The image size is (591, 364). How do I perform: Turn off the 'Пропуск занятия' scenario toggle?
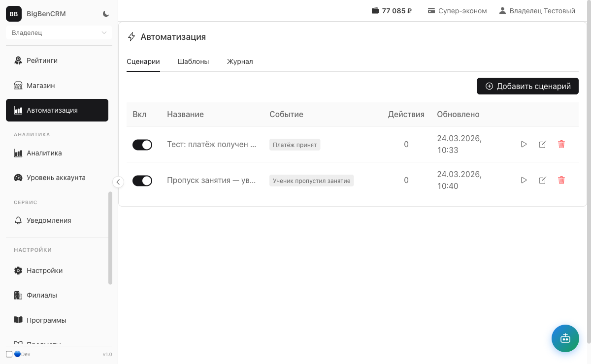point(142,181)
